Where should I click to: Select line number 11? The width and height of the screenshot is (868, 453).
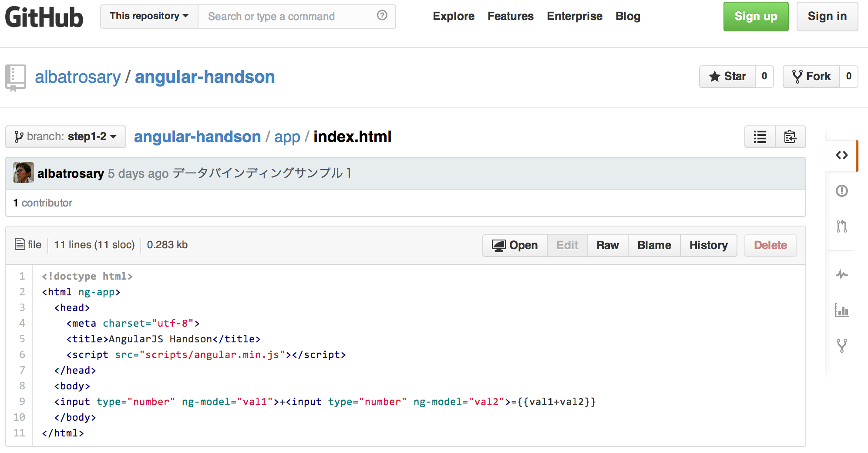pyautogui.click(x=19, y=433)
